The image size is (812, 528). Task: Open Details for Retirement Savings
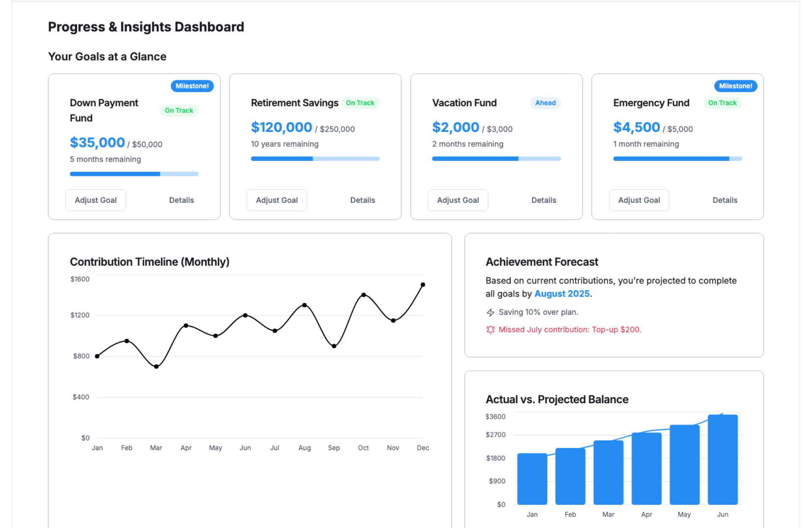coord(362,200)
